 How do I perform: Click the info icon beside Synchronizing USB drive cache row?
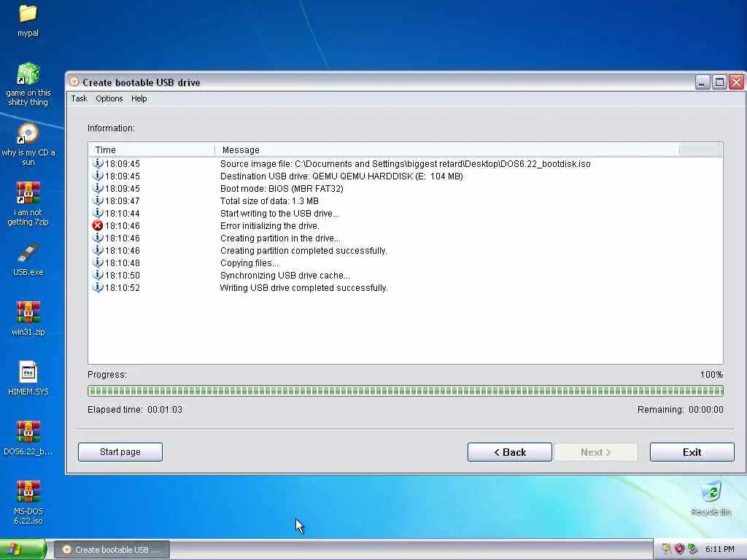(x=98, y=275)
